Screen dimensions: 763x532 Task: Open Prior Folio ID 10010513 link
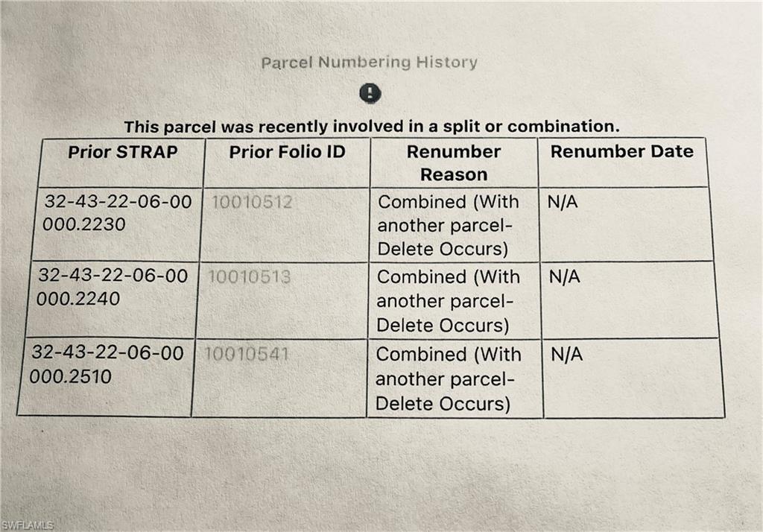point(249,277)
